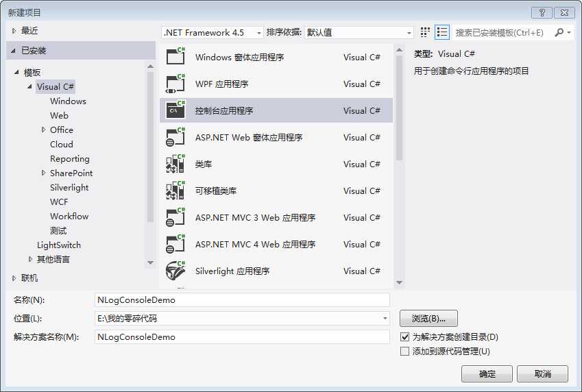
Task: Collapse the Visual C# tree node
Action: pos(29,86)
